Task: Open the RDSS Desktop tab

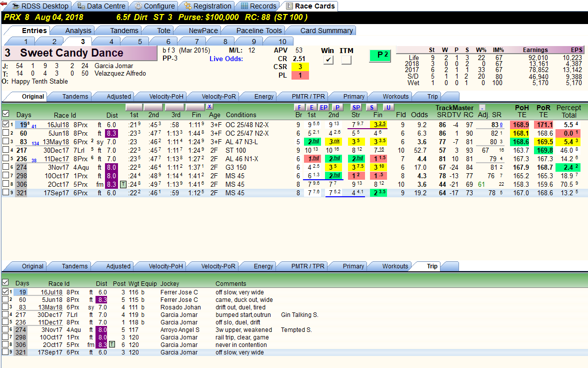Action: tap(40, 6)
